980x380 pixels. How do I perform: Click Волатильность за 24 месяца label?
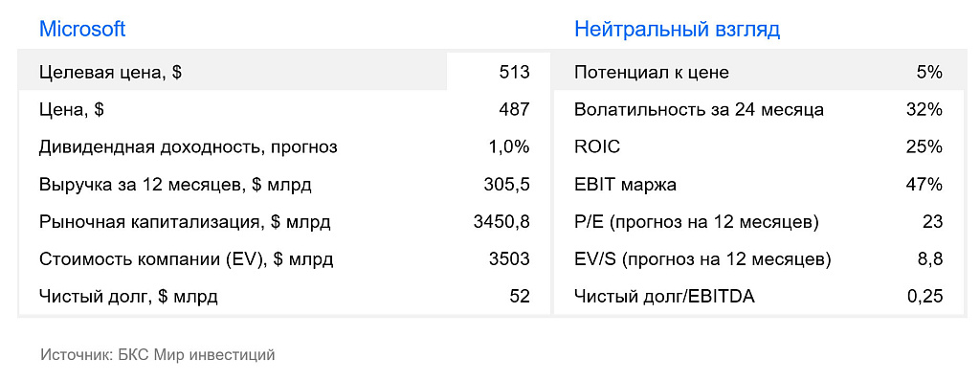point(699,110)
